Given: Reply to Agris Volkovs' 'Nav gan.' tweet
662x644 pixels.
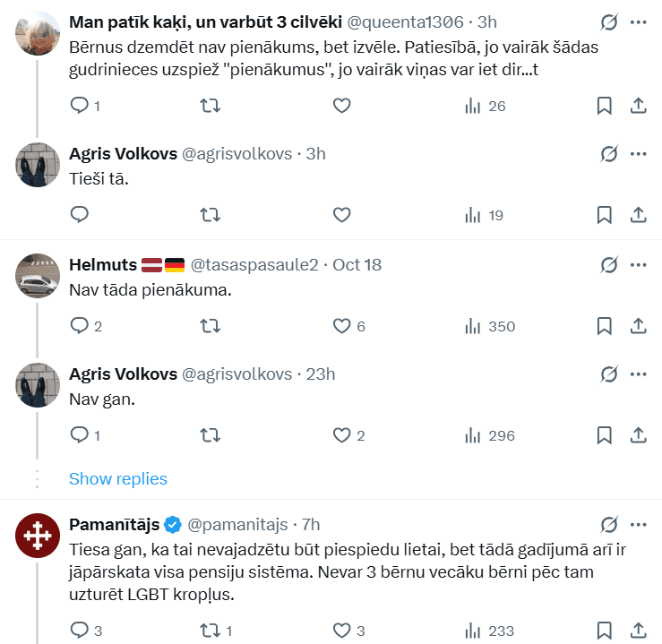Looking at the screenshot, I should pos(80,435).
